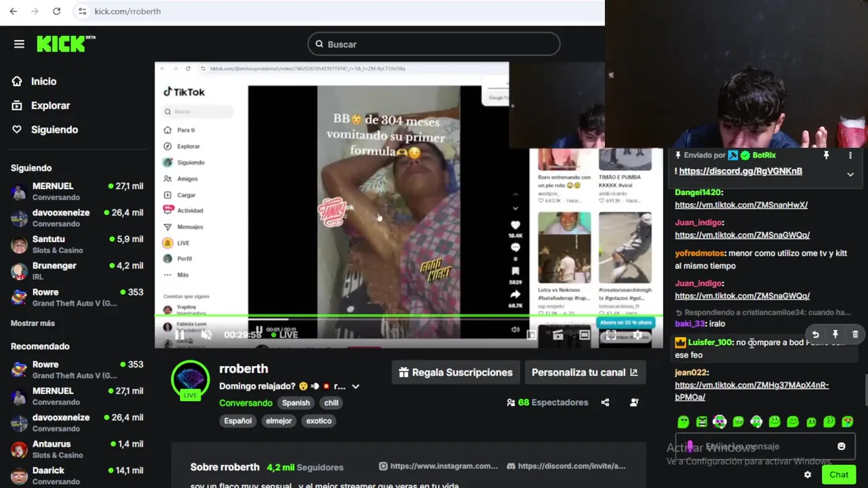The image size is (868, 488).
Task: Open the hamburger sidebar menu
Action: tap(19, 44)
